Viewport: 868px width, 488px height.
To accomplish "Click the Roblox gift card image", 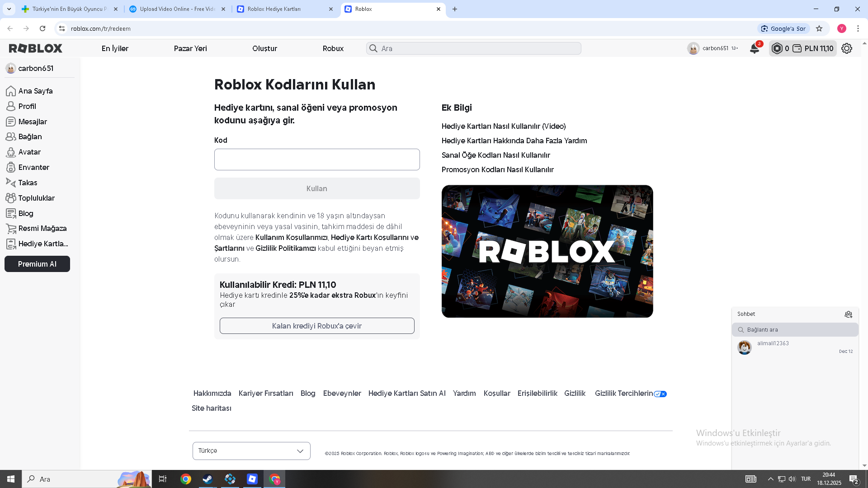I will pos(547,251).
